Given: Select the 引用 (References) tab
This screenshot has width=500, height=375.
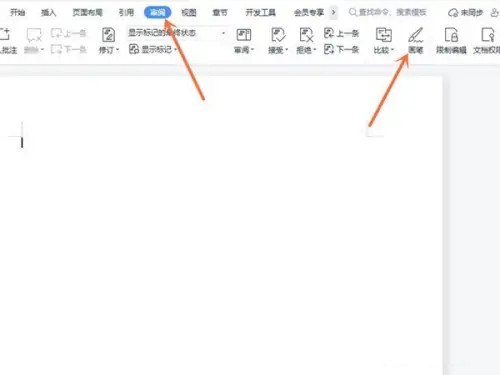Looking at the screenshot, I should click(x=126, y=13).
